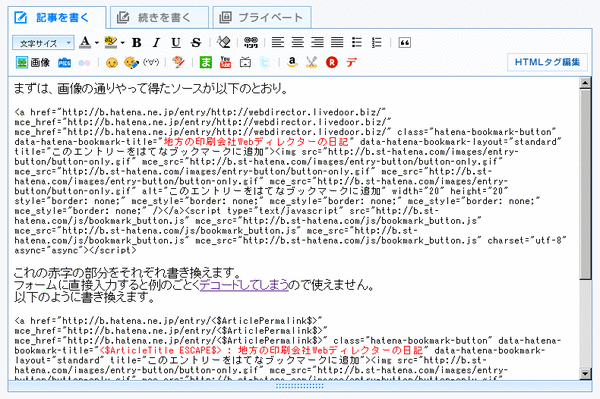Align text left
The image size is (600, 399).
pos(278,42)
